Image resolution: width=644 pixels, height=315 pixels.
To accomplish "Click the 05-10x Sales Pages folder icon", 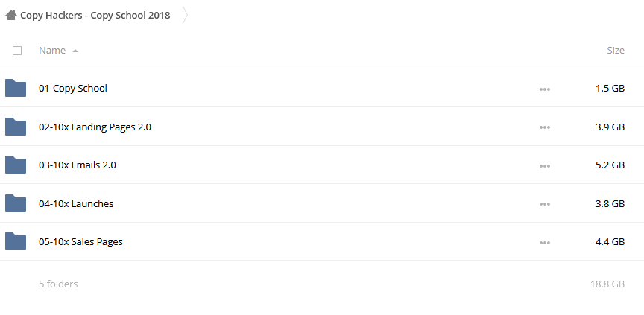I will coord(16,241).
